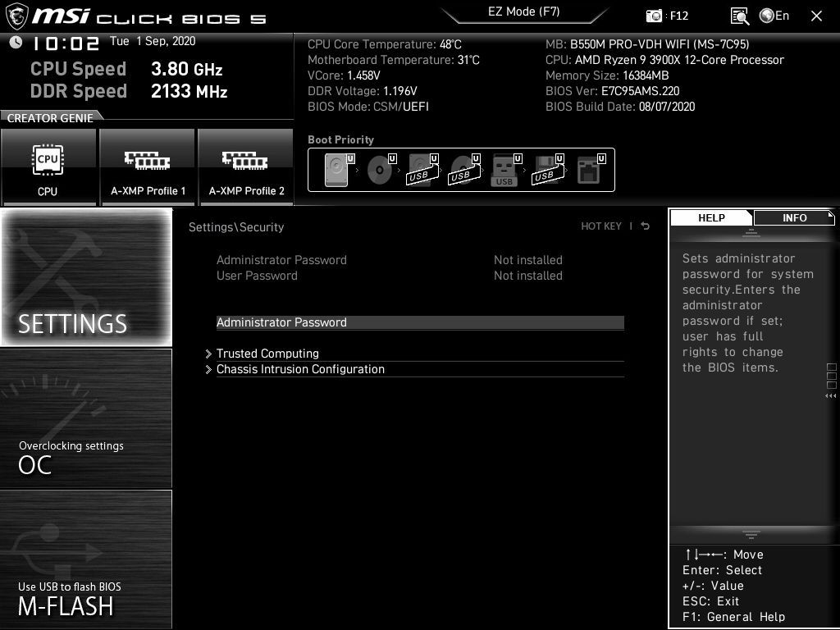Select the USB key boot device
Viewport: 840px width, 630px height.
(x=506, y=170)
